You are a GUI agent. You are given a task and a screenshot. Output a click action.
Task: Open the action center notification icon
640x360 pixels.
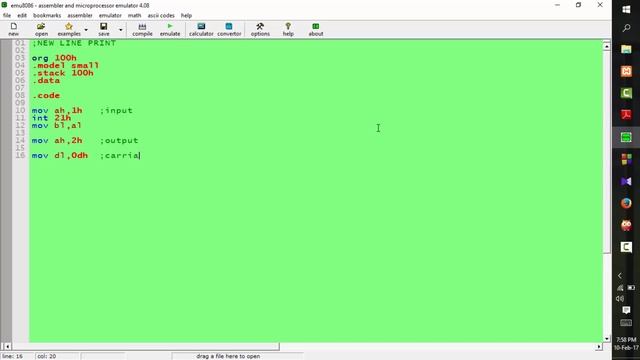pos(626,311)
